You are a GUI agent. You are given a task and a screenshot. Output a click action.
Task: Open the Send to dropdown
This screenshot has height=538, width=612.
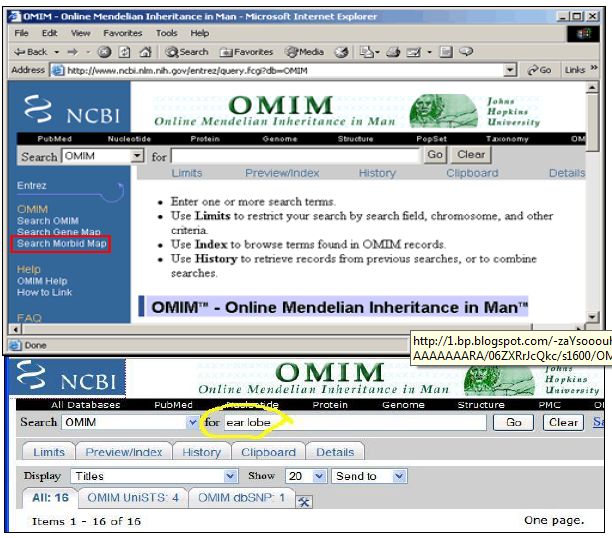399,476
